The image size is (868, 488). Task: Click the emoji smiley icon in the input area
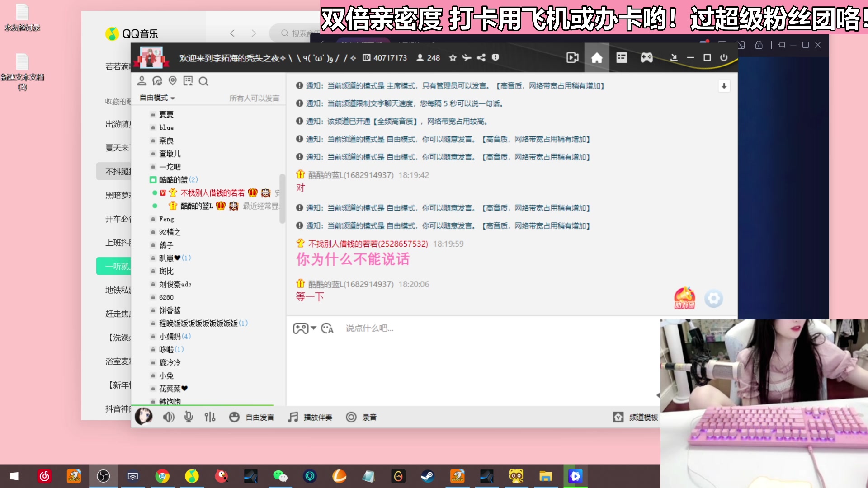(x=234, y=417)
